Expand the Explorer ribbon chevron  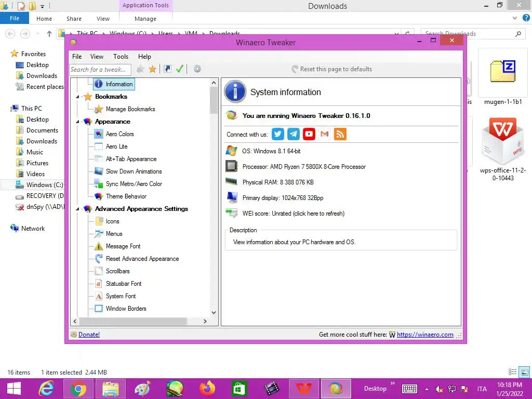click(x=515, y=18)
